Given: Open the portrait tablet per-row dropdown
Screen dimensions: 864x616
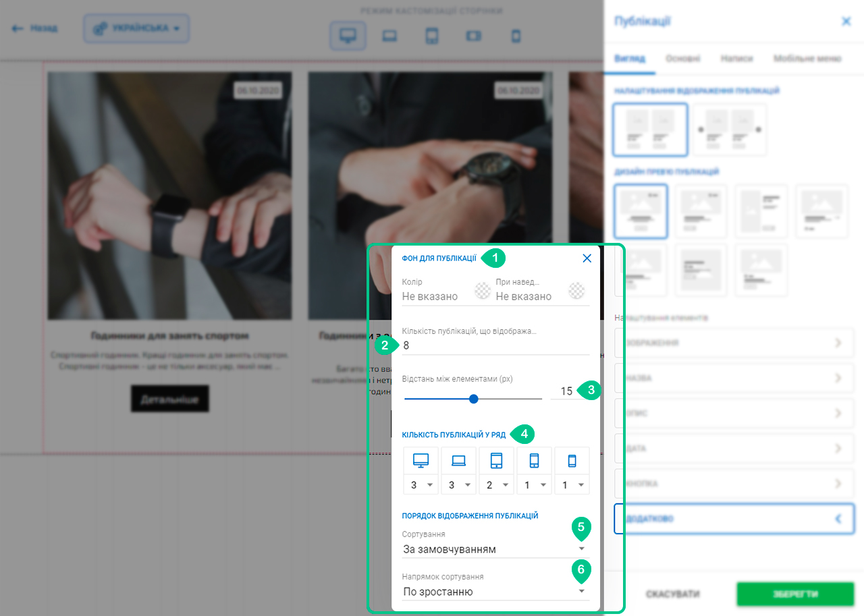Looking at the screenshot, I should tap(534, 484).
